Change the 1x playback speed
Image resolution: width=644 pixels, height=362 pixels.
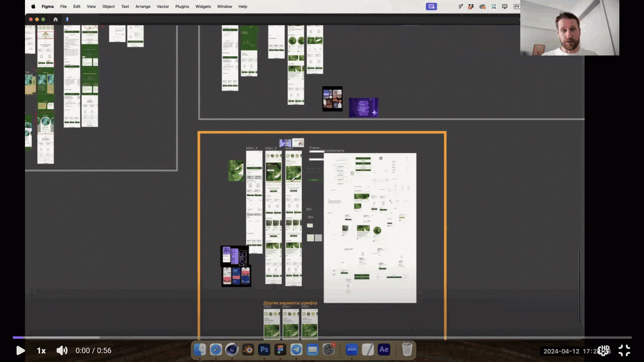click(x=41, y=351)
